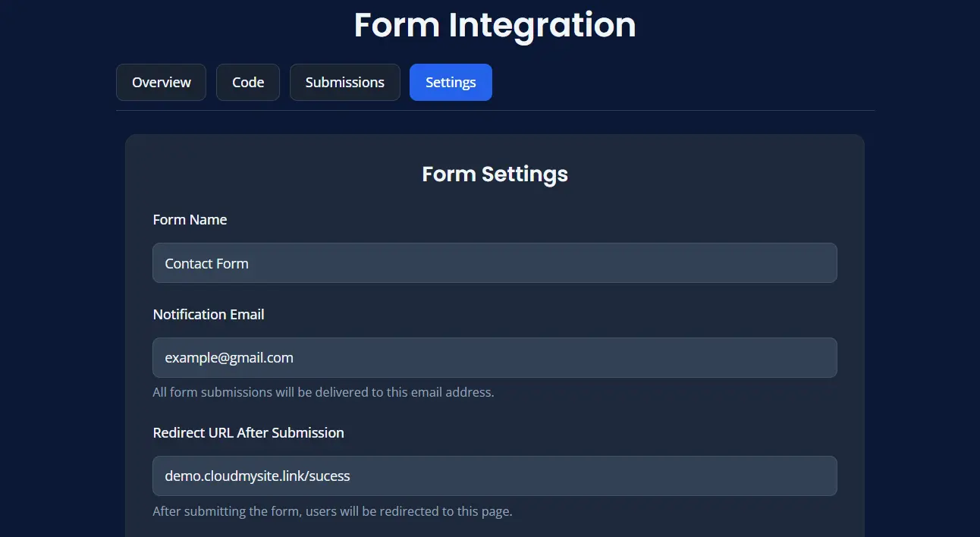Open the Overview tab
The image size is (980, 537).
click(x=161, y=83)
